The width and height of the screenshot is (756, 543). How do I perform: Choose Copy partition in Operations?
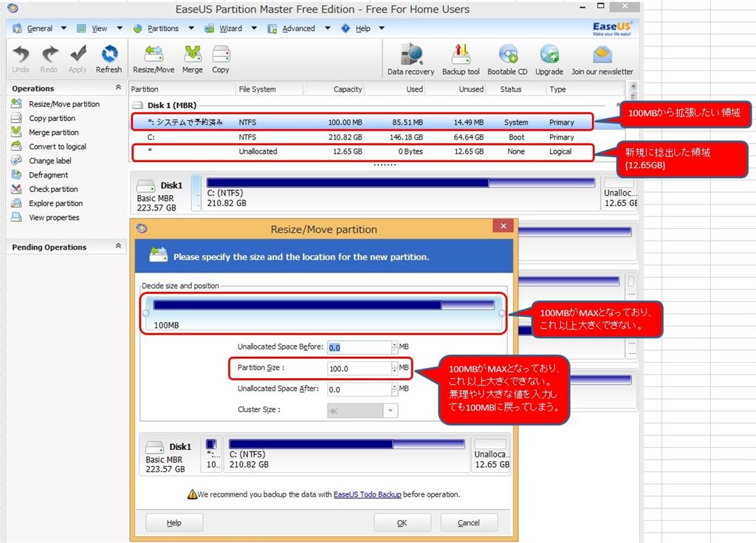pyautogui.click(x=52, y=118)
